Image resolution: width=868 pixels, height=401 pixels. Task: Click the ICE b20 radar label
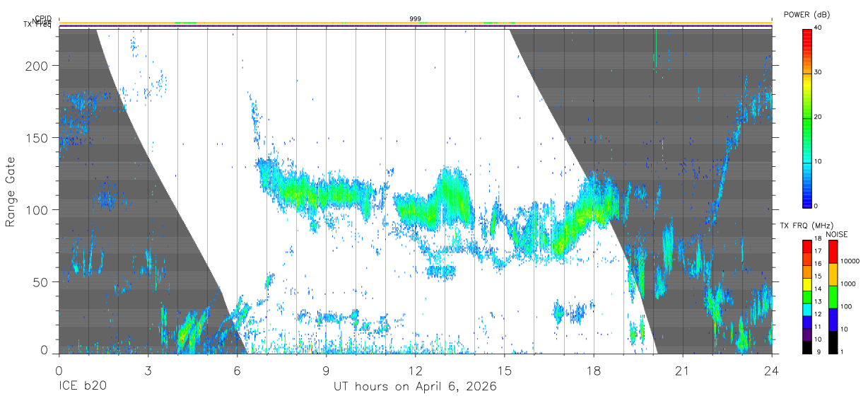click(83, 387)
